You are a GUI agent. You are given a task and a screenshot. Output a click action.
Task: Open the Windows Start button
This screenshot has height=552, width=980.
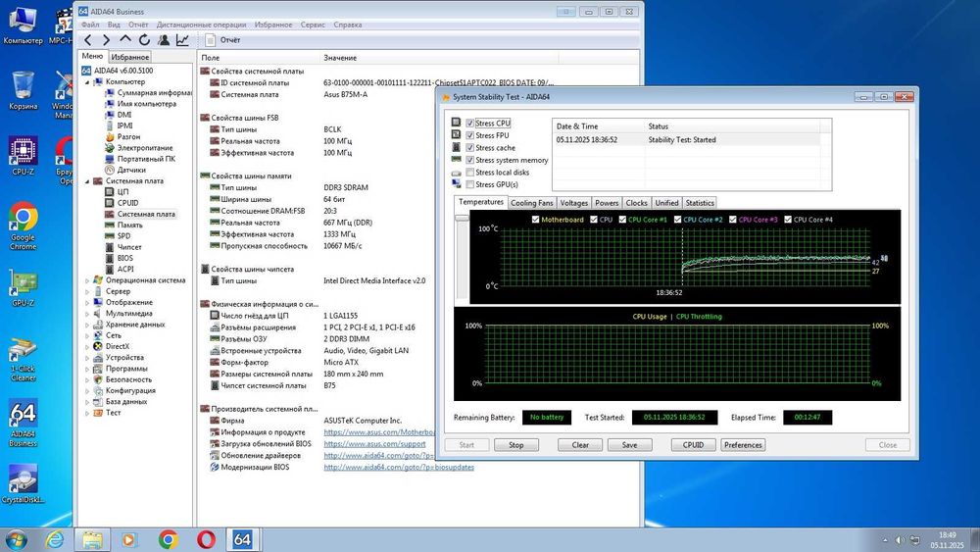(x=17, y=539)
